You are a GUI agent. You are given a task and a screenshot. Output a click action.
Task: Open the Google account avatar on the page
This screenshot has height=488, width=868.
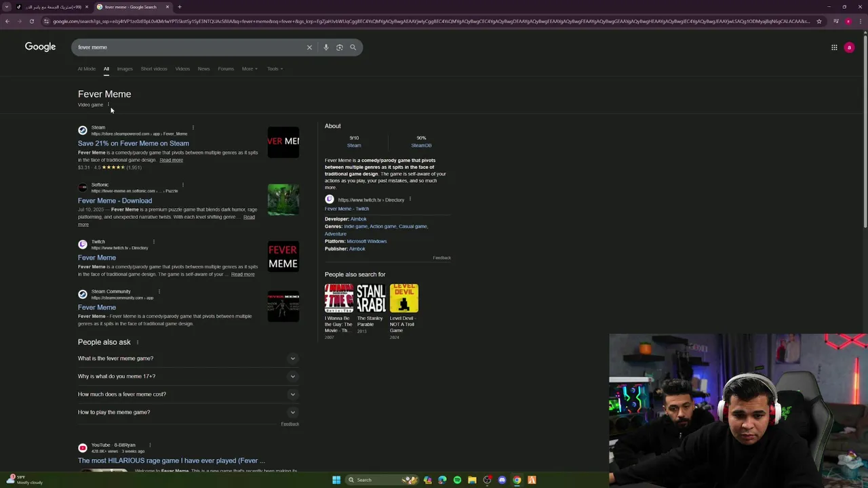(x=849, y=47)
